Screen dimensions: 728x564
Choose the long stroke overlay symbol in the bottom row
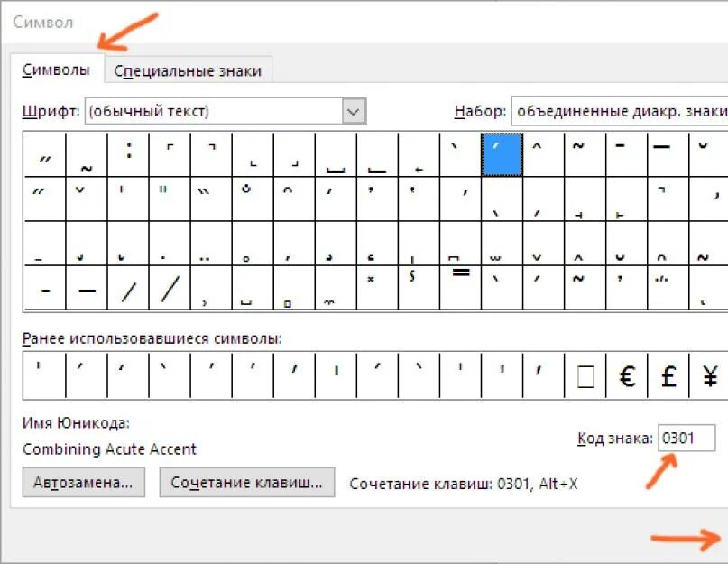(x=87, y=288)
